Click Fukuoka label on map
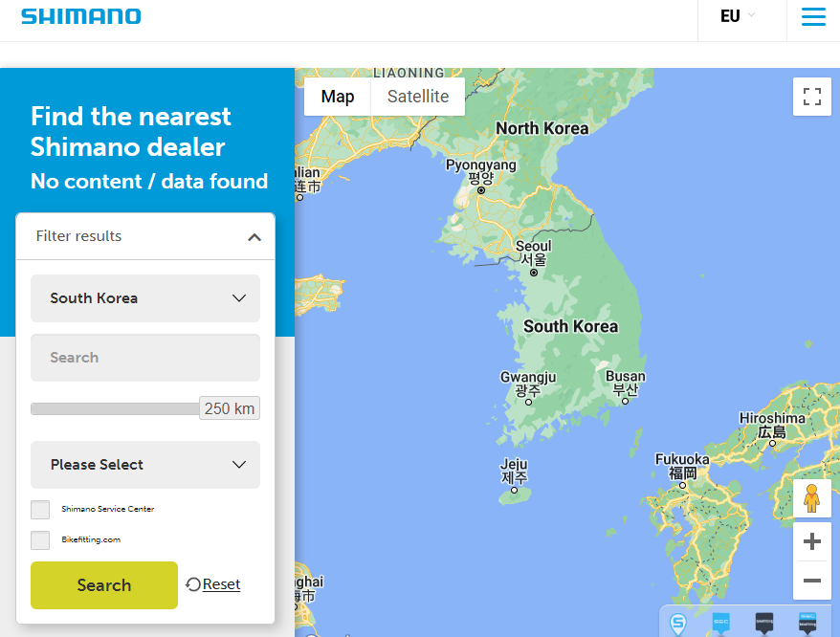This screenshot has width=840, height=637. point(682,466)
